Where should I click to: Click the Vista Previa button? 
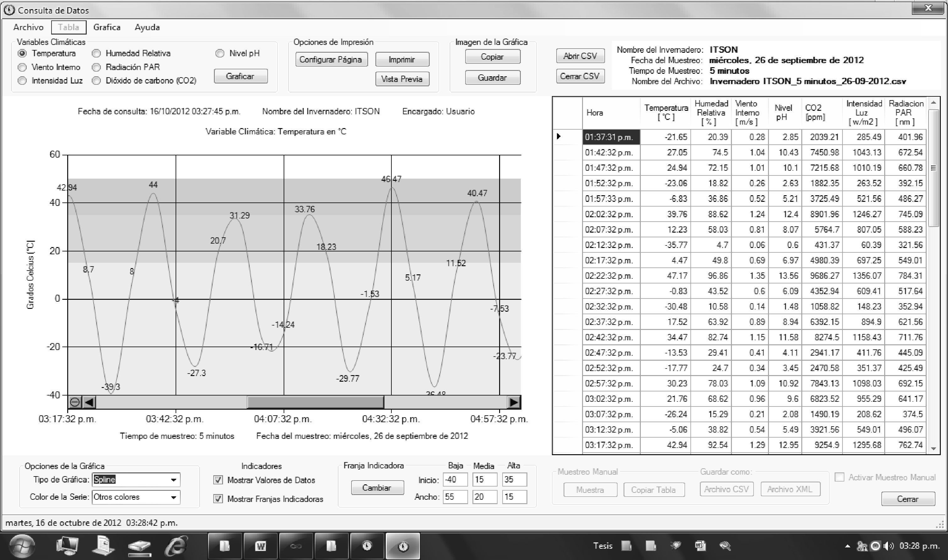pyautogui.click(x=402, y=79)
